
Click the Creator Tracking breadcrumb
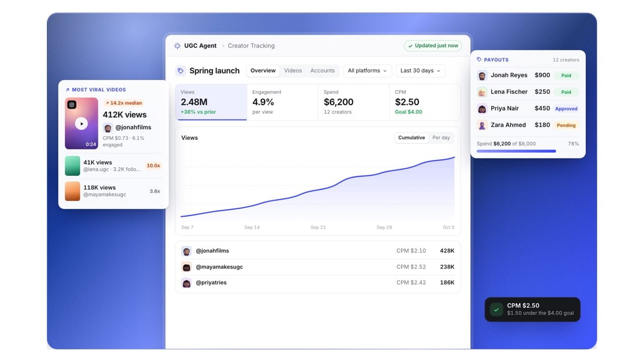click(251, 46)
